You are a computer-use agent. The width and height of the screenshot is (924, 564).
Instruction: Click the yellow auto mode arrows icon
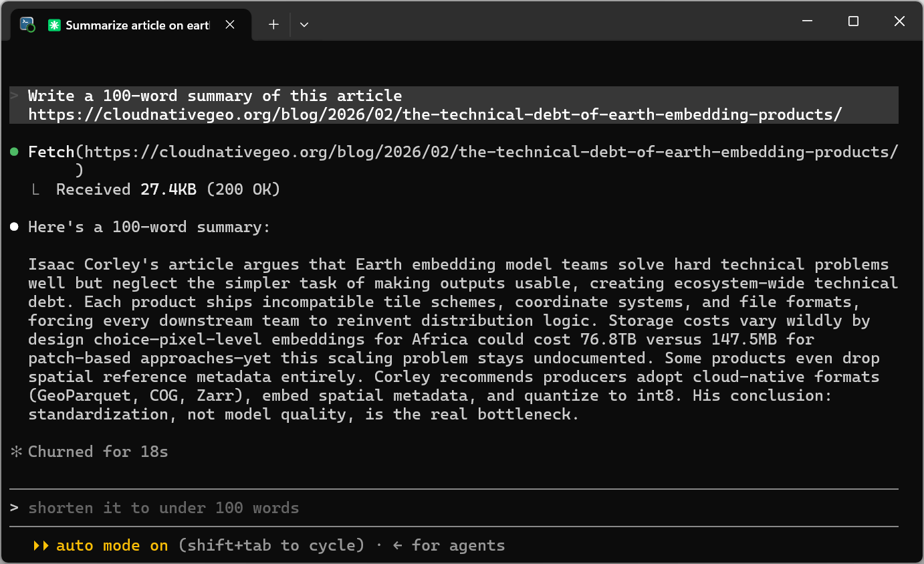click(41, 545)
